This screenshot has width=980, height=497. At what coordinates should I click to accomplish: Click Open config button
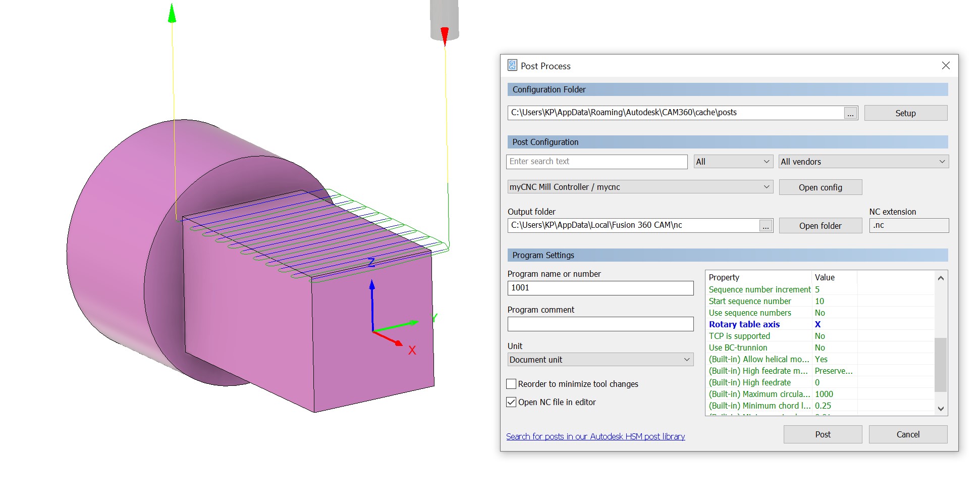pyautogui.click(x=820, y=187)
